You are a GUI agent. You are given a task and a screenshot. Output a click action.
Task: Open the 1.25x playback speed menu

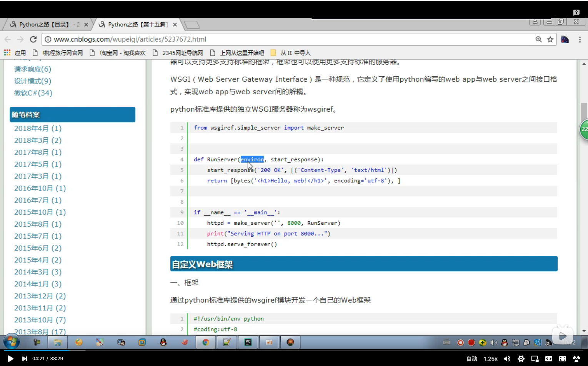(x=491, y=359)
